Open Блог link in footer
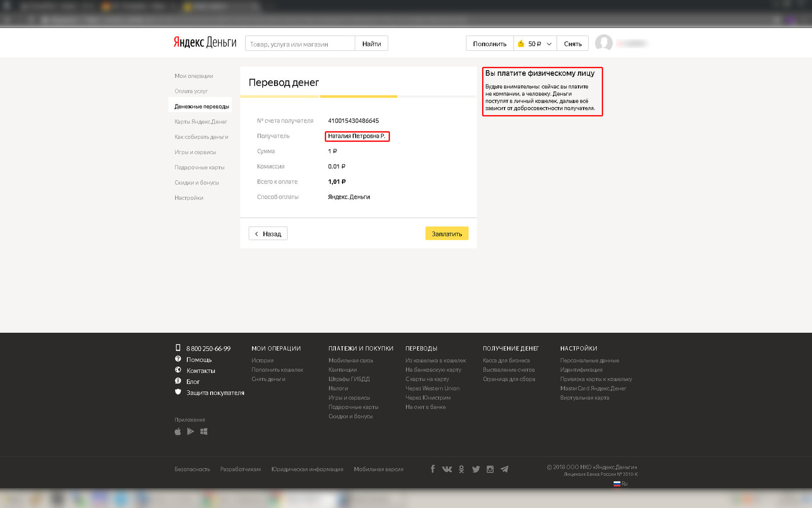The image size is (812, 508). pos(193,382)
